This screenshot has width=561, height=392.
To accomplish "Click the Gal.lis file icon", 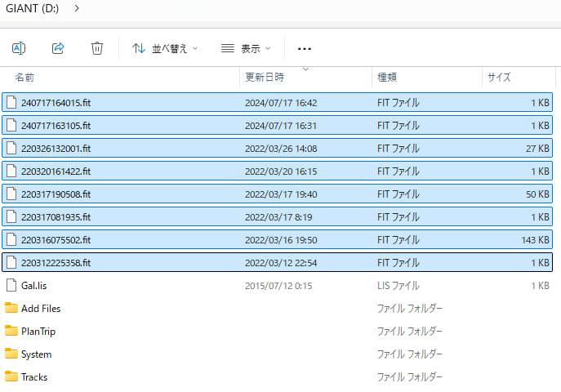I will pos(11,286).
